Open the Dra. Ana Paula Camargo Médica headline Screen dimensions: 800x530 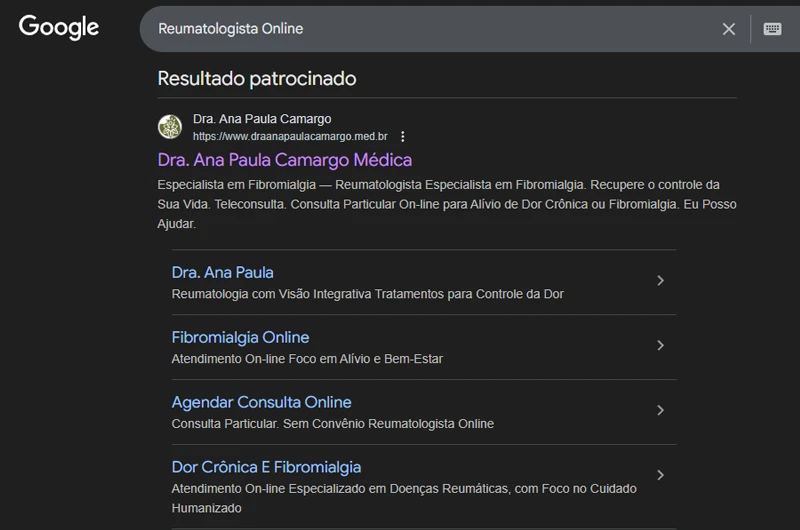click(285, 160)
